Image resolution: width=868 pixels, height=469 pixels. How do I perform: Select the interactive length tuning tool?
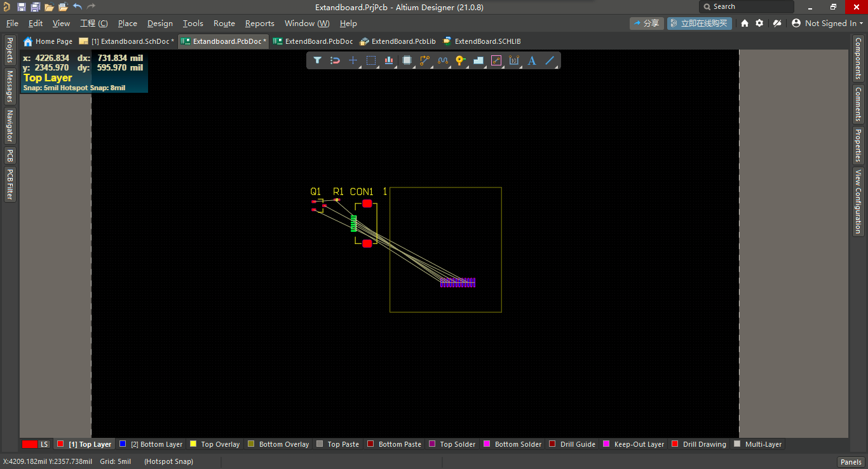pyautogui.click(x=443, y=60)
